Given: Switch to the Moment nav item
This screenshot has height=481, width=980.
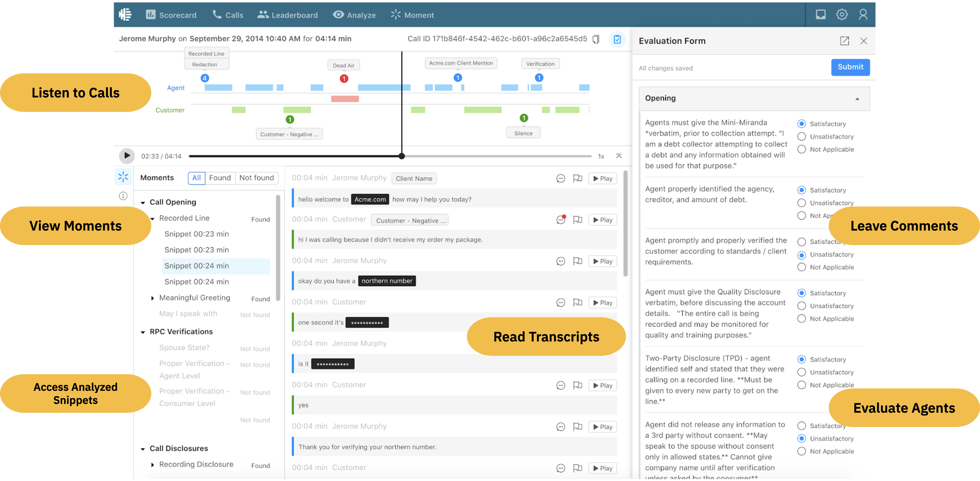Looking at the screenshot, I should 412,15.
